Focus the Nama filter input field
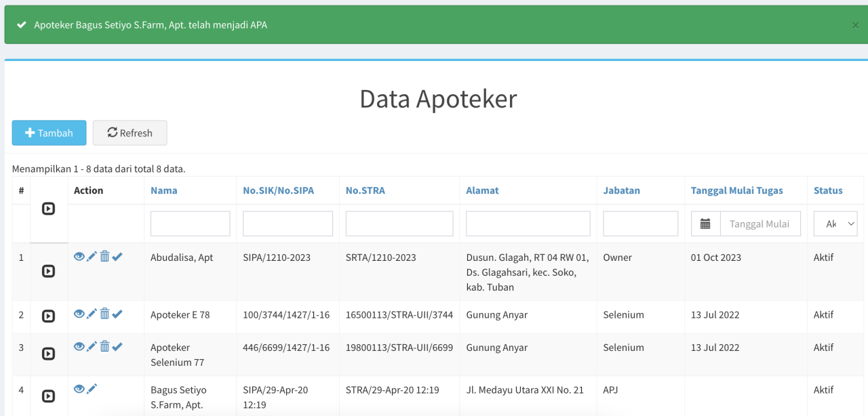The width and height of the screenshot is (868, 416). (x=190, y=224)
